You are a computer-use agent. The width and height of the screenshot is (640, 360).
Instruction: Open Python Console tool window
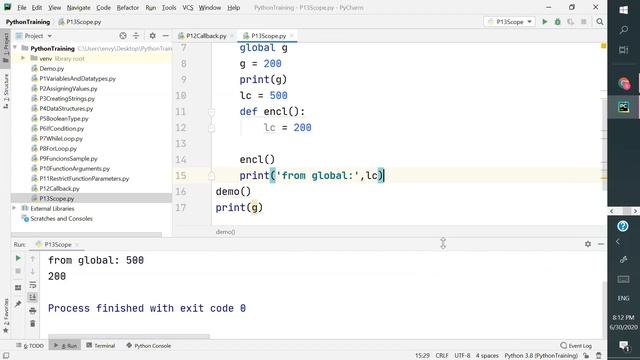(x=149, y=346)
